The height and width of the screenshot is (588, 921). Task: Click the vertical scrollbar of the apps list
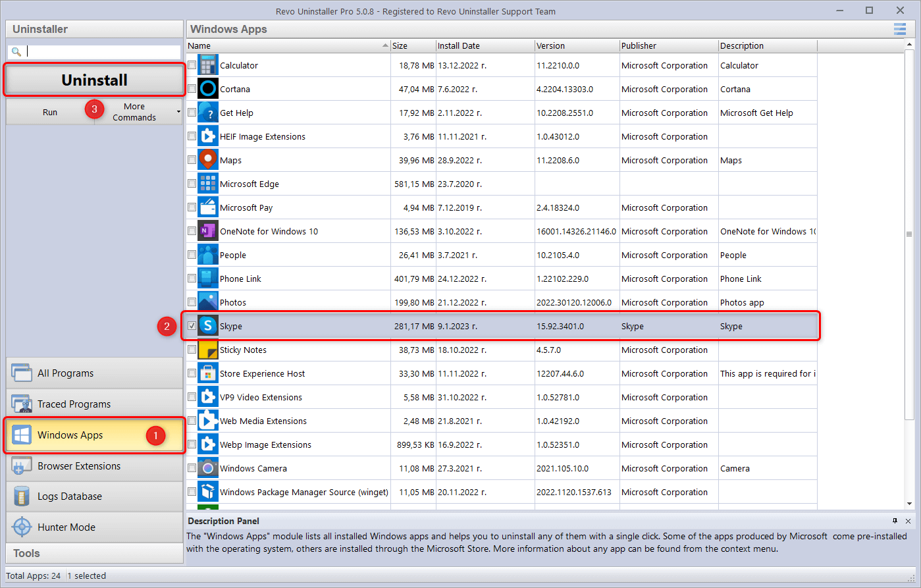click(909, 234)
